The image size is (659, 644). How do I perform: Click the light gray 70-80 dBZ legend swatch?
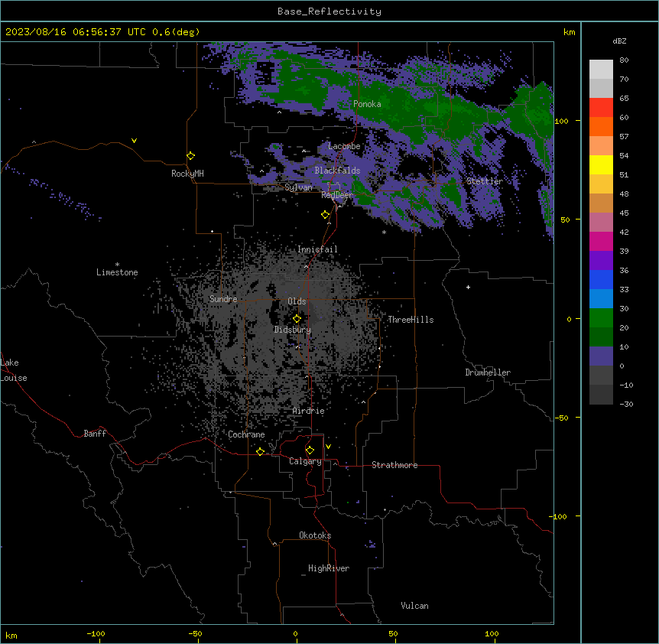[601, 70]
